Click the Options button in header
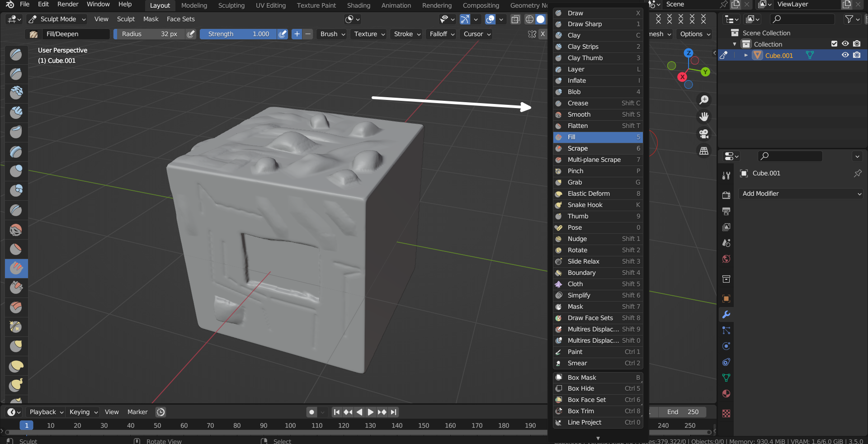 [694, 34]
